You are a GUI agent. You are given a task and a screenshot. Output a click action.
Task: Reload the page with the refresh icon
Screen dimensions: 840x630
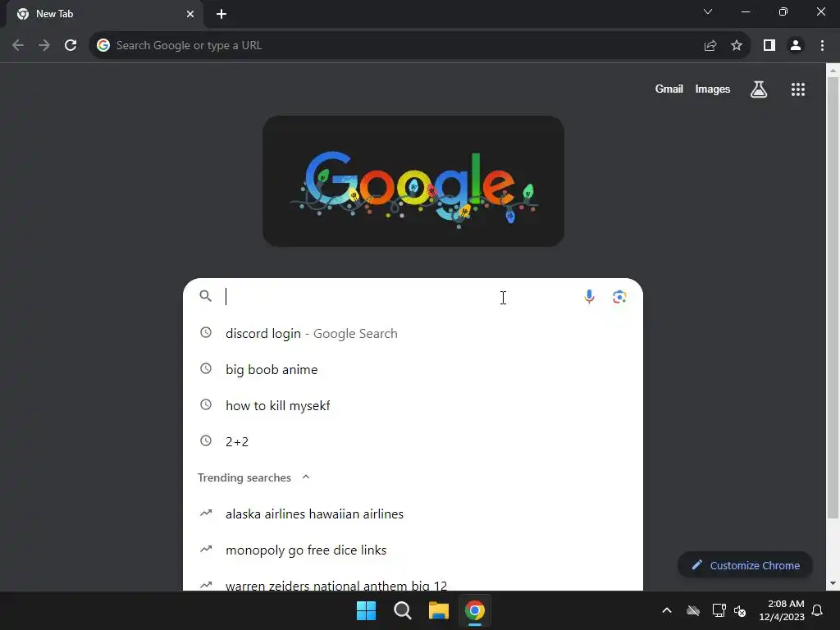[x=71, y=46]
